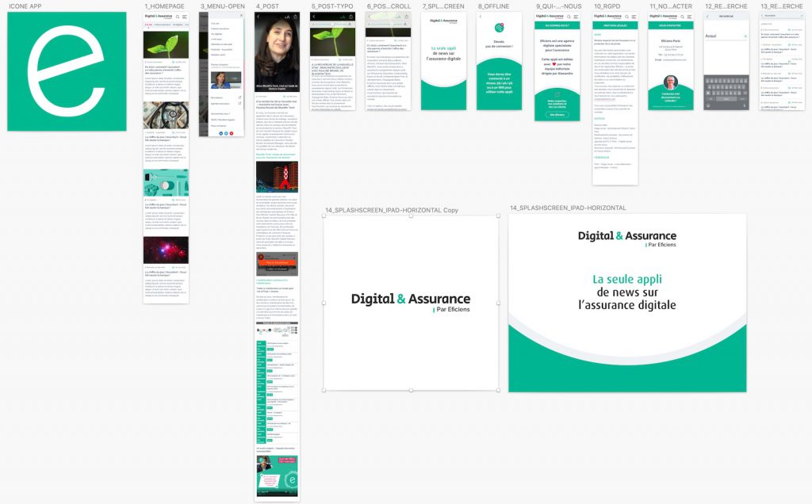Click the contact person's avatar photo
812x504 pixels.
670,82
